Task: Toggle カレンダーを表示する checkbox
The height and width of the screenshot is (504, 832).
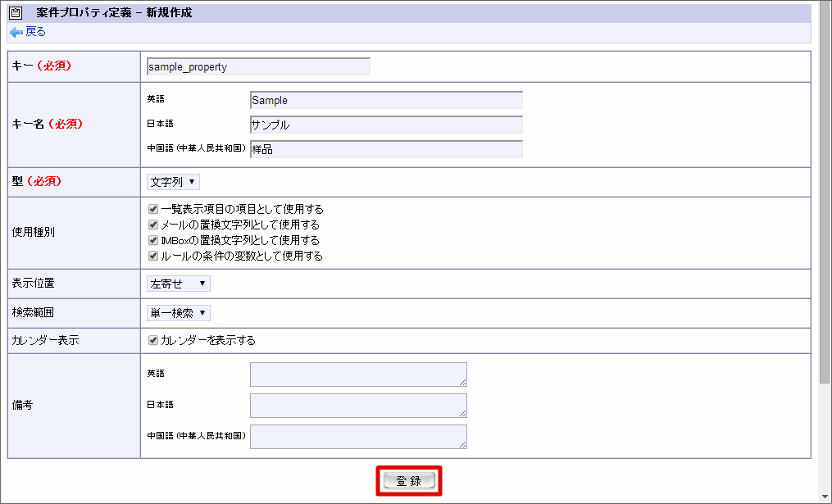Action: click(x=153, y=340)
